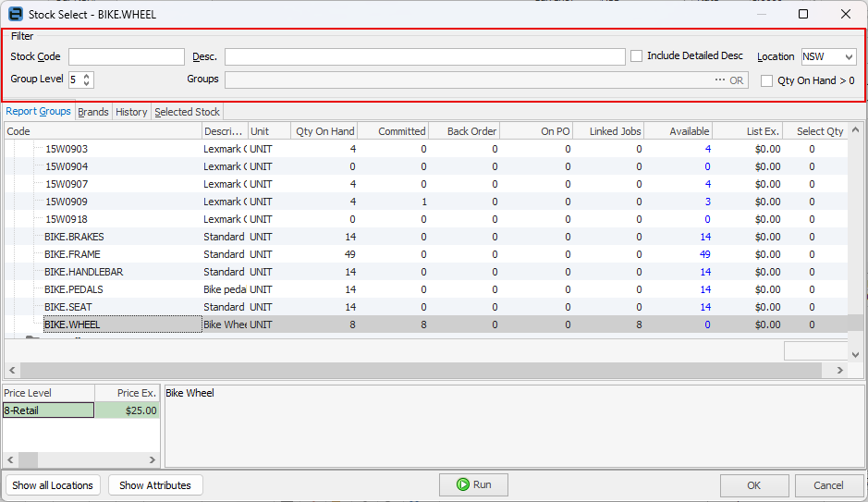Click the Committed column header
This screenshot has width=868, height=502.
pos(393,131)
